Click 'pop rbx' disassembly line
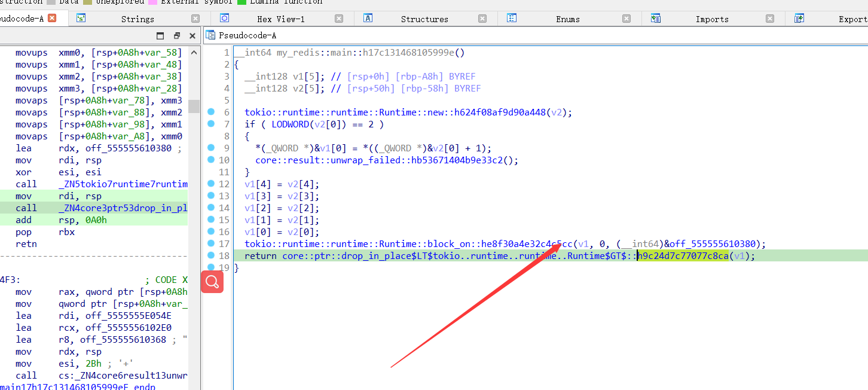Viewport: 868px width, 390px height. tap(45, 231)
